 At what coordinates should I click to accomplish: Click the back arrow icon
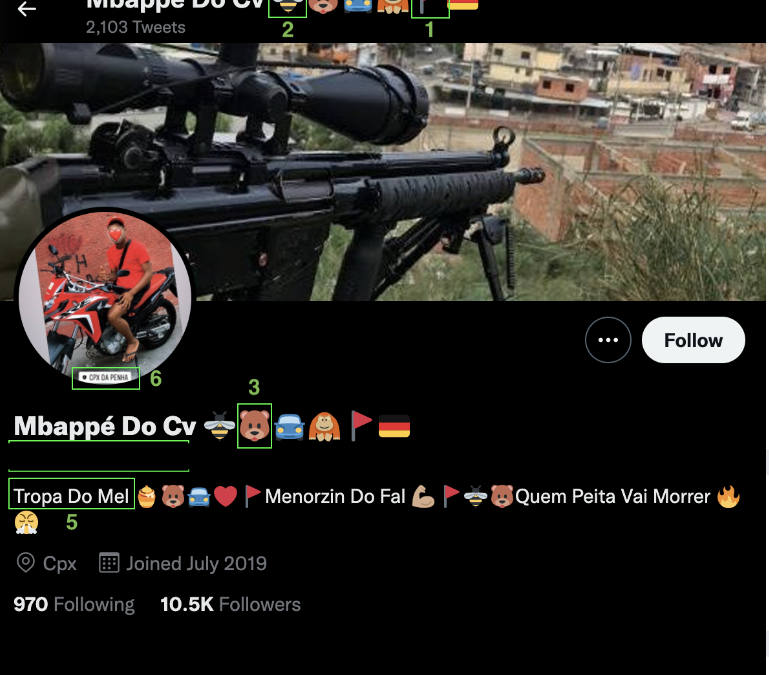(26, 9)
